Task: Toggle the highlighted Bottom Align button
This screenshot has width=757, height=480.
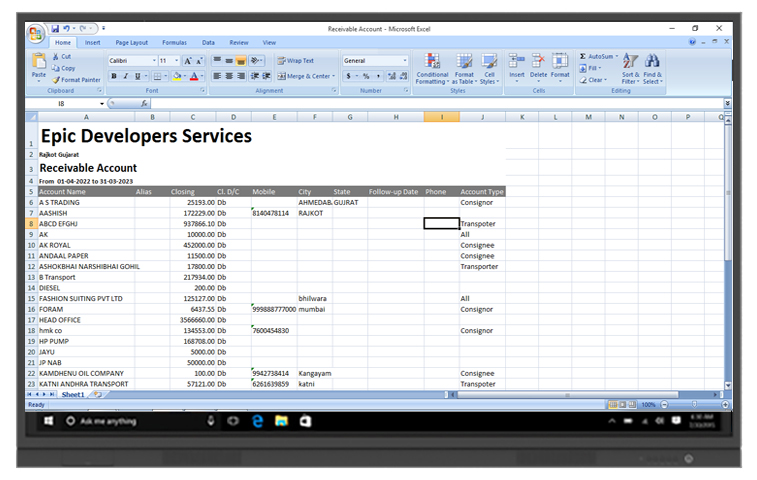Action: tap(240, 60)
